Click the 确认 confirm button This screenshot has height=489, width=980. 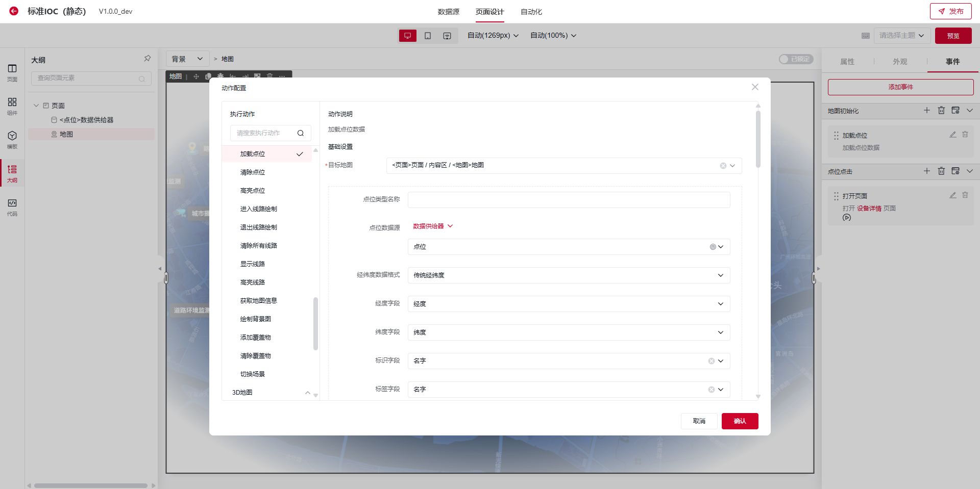point(740,421)
